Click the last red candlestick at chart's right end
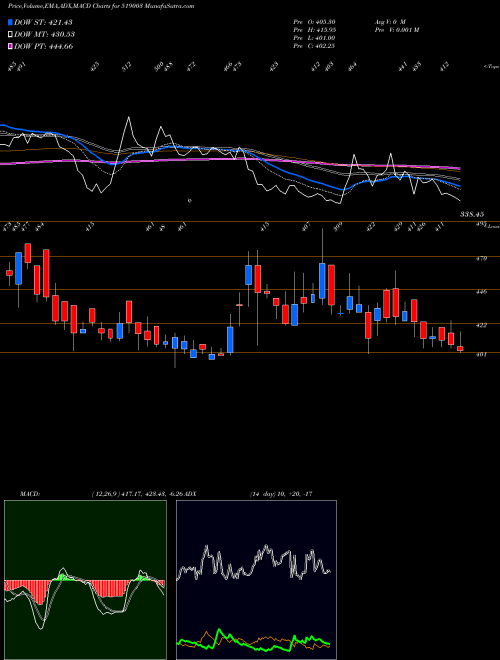 (x=460, y=348)
